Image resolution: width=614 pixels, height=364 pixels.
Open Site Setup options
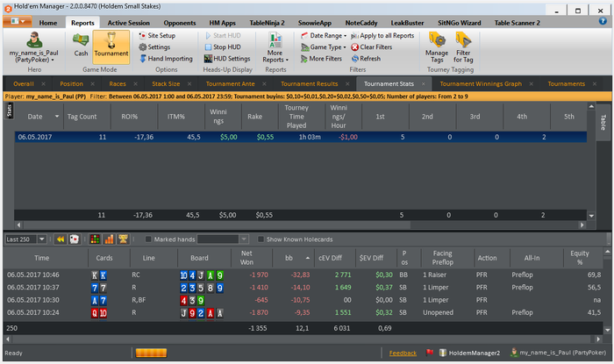[157, 36]
